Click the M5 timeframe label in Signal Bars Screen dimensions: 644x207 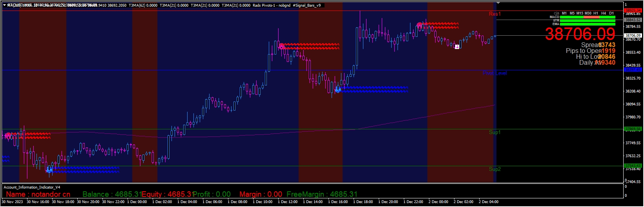pyautogui.click(x=572, y=13)
